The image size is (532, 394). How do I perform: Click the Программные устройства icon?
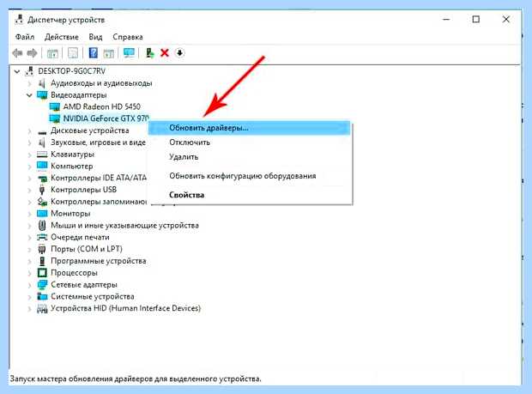pyautogui.click(x=42, y=261)
